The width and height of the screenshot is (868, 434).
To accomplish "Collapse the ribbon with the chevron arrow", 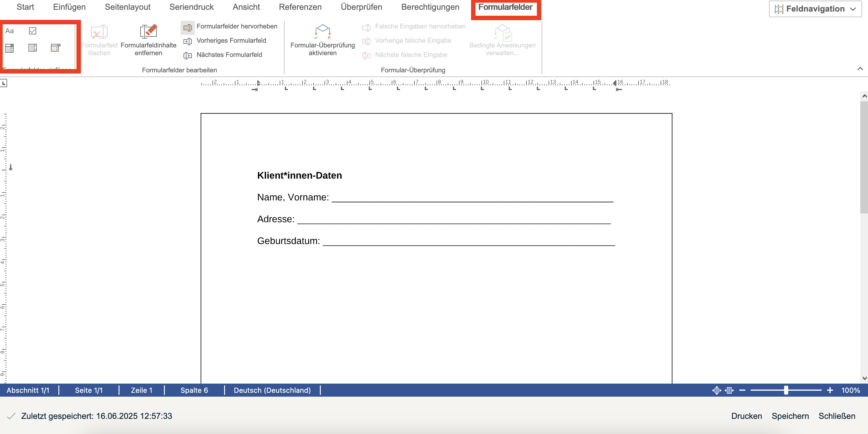I will coord(860,69).
